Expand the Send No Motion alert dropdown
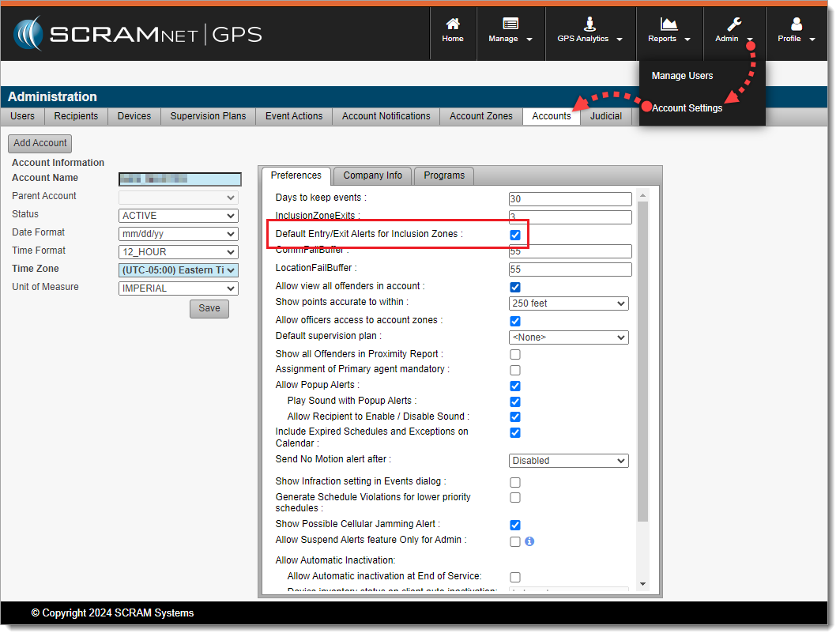Image resolution: width=840 pixels, height=637 pixels. [x=569, y=461]
